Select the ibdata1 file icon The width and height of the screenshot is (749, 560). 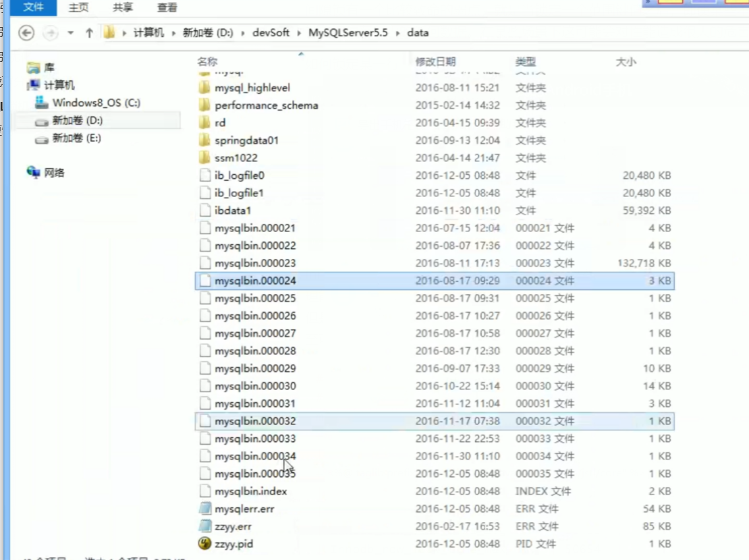click(x=205, y=211)
